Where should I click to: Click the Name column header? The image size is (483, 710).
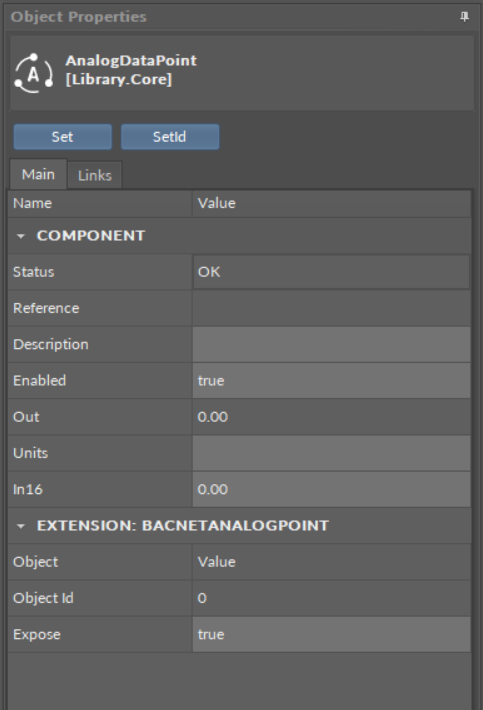tap(100, 203)
